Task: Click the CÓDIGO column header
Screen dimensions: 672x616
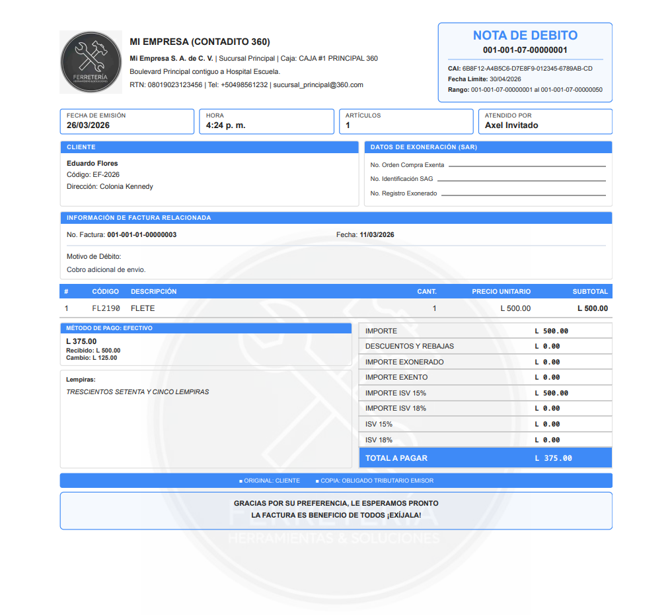Action: point(106,292)
